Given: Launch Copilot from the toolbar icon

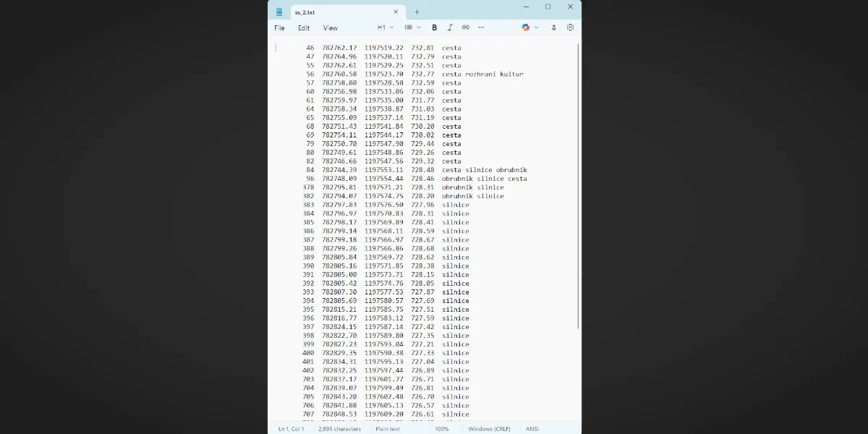Looking at the screenshot, I should pyautogui.click(x=526, y=27).
